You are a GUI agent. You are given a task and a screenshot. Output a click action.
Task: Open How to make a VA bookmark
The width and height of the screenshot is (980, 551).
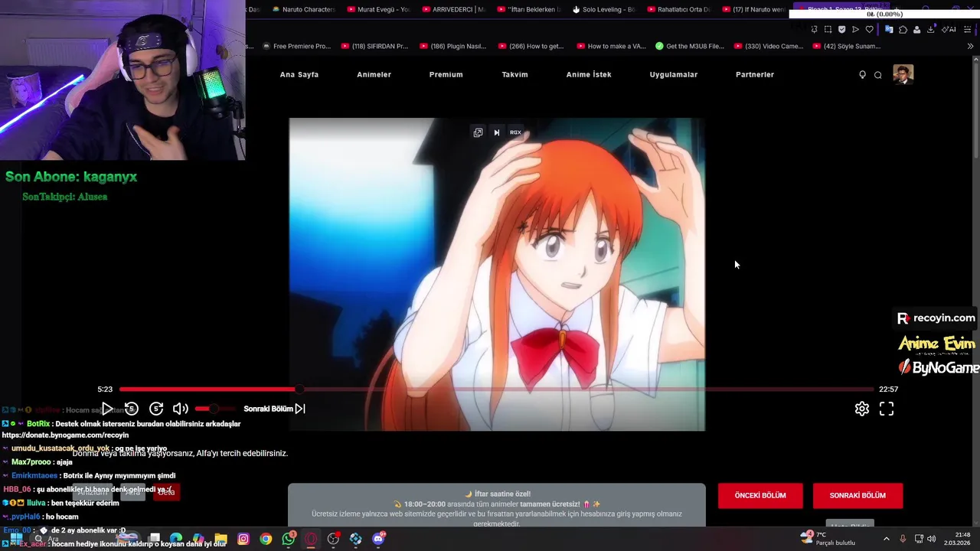[x=610, y=46]
